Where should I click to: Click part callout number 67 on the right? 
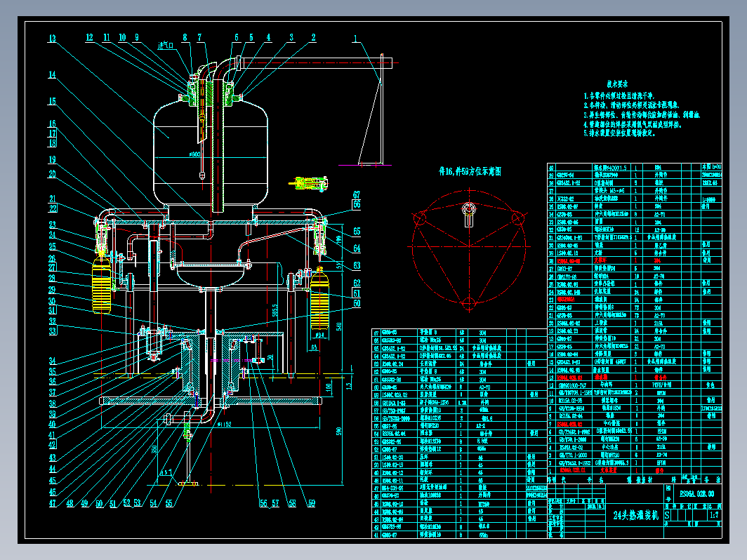[x=356, y=194]
